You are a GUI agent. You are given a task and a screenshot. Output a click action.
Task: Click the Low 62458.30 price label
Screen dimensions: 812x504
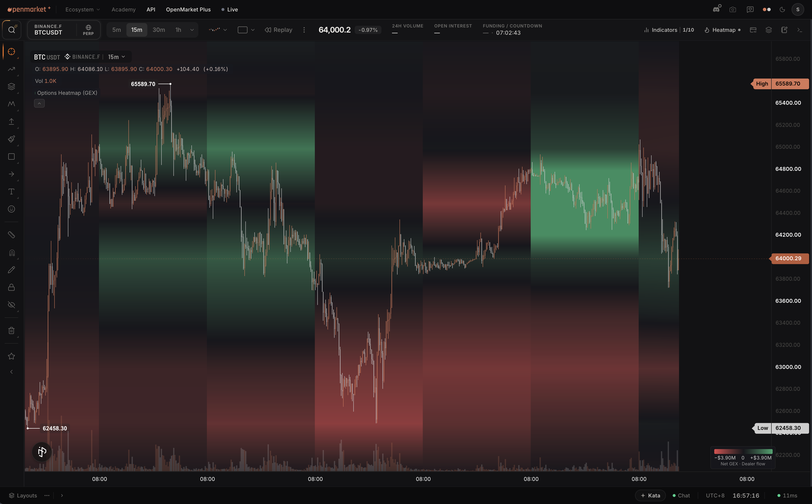(x=780, y=428)
